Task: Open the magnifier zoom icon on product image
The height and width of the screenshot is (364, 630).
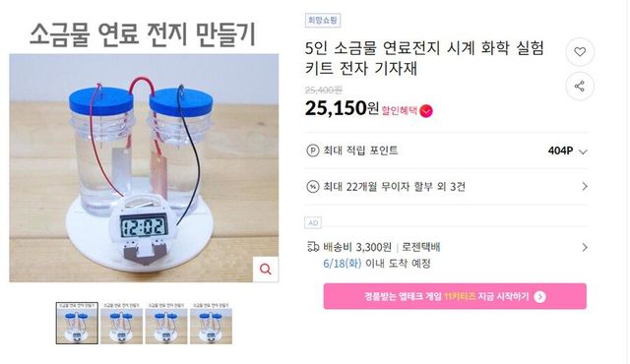Action: [x=266, y=269]
